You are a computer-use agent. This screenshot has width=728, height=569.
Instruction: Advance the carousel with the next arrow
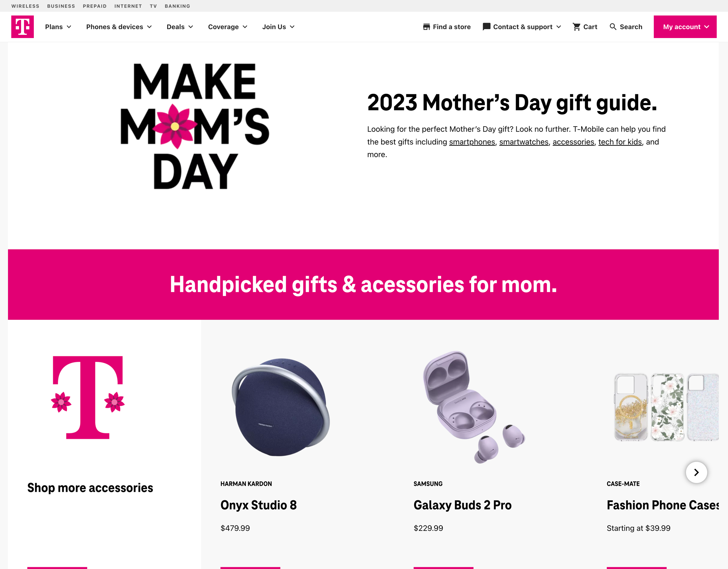click(696, 472)
